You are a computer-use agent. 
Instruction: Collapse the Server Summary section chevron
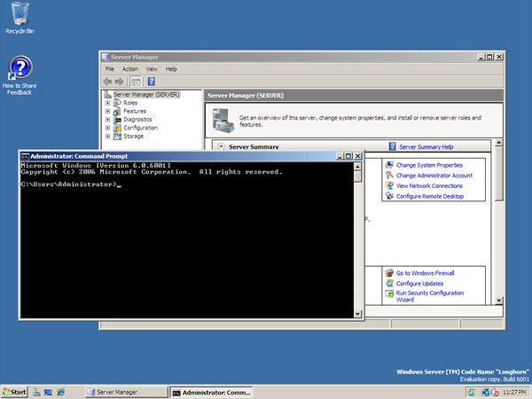click(221, 146)
